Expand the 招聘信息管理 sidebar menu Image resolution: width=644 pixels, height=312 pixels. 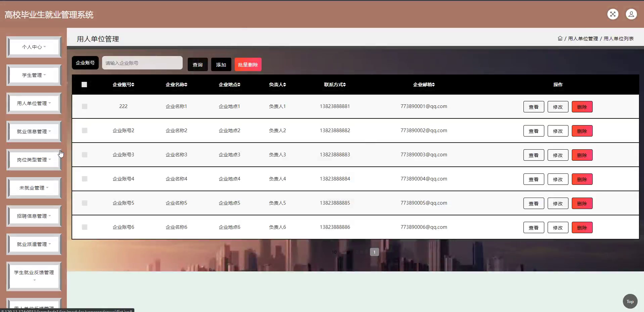coord(34,216)
